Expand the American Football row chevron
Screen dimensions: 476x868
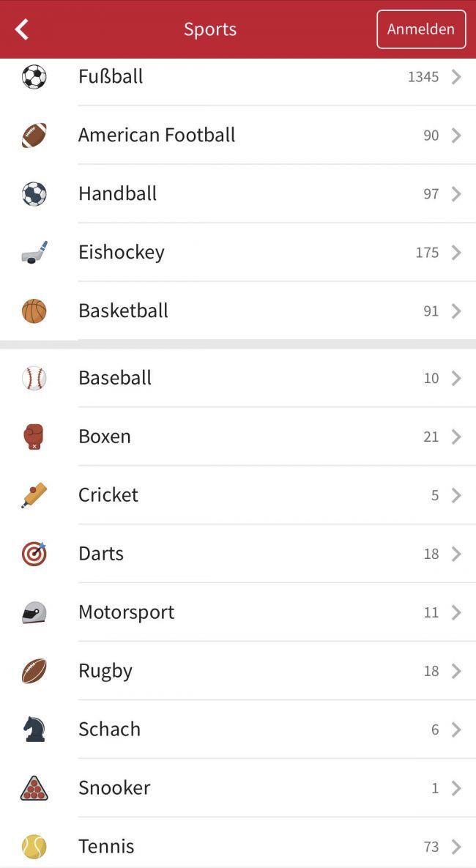[456, 136]
